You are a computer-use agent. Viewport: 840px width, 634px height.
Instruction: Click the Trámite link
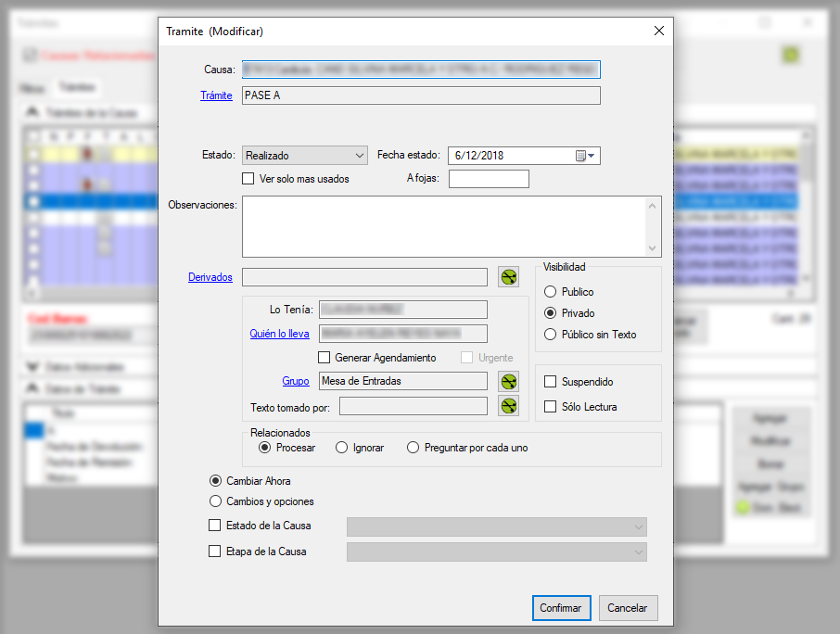pyautogui.click(x=216, y=95)
